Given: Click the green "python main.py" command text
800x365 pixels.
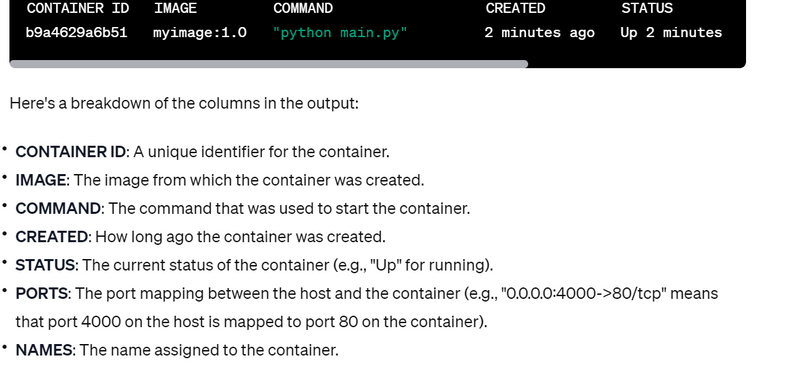Looking at the screenshot, I should coord(340,33).
